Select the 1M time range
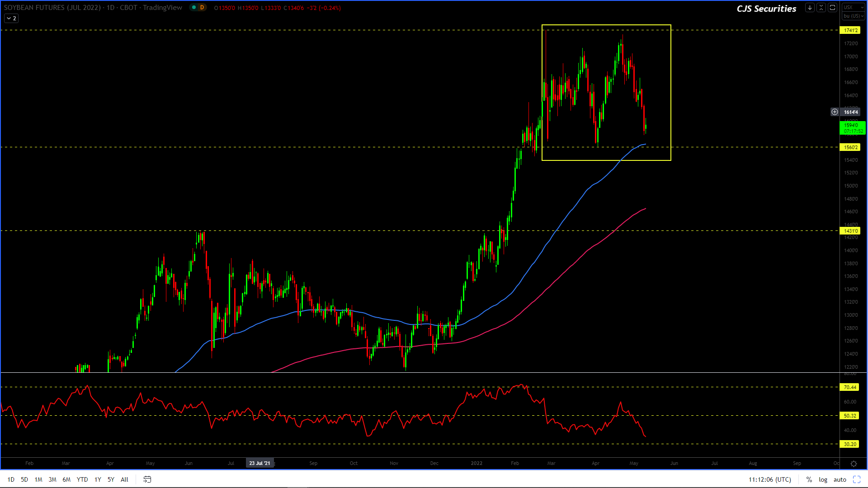 tap(38, 479)
